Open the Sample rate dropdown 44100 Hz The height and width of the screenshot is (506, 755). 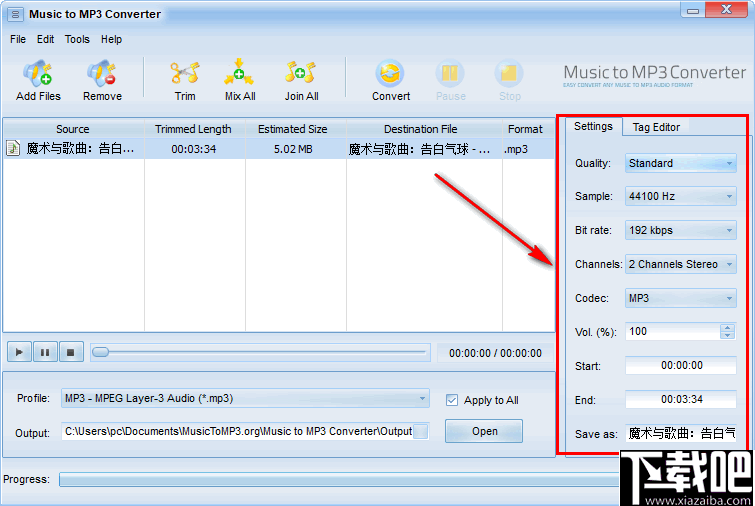point(680,196)
